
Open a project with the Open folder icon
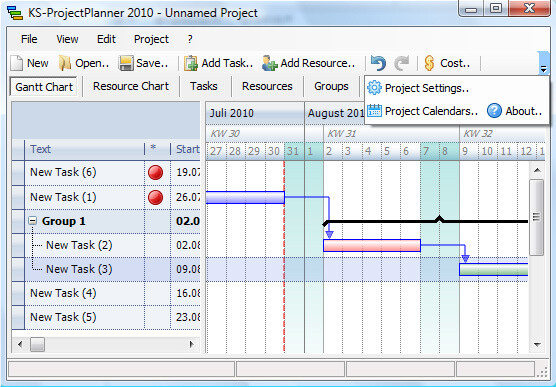coord(65,63)
